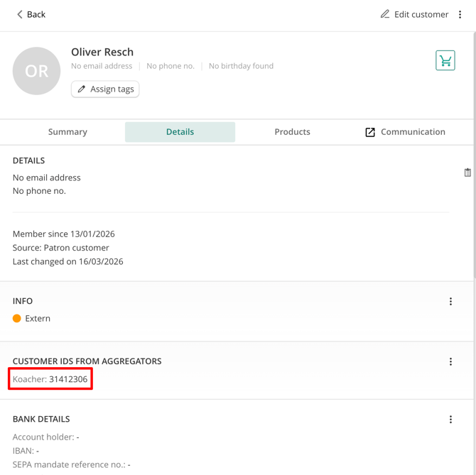Click the vertical scrollbar
Screen dimensions: 476x475
[474, 155]
